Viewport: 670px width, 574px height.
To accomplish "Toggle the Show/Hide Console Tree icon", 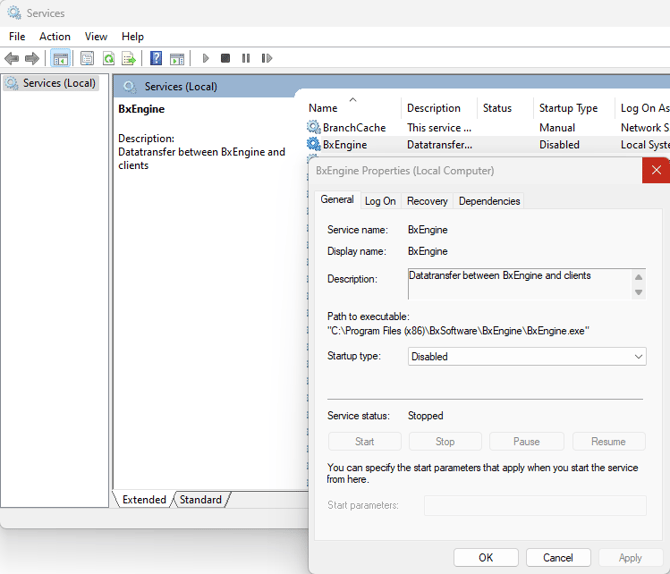I will click(x=60, y=58).
